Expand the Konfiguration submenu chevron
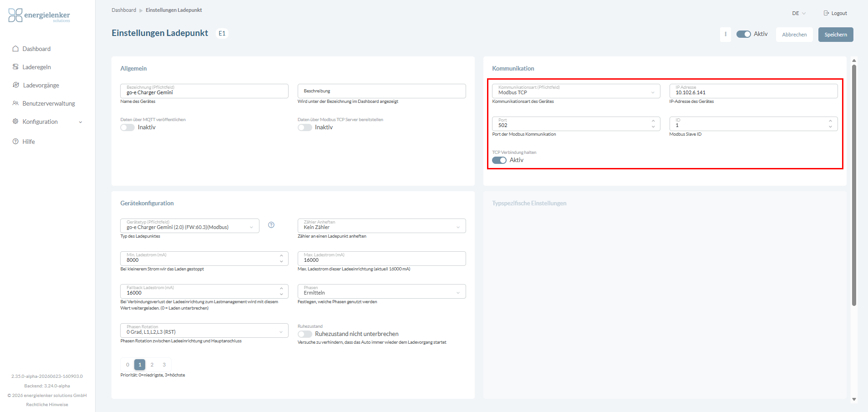 coord(81,122)
